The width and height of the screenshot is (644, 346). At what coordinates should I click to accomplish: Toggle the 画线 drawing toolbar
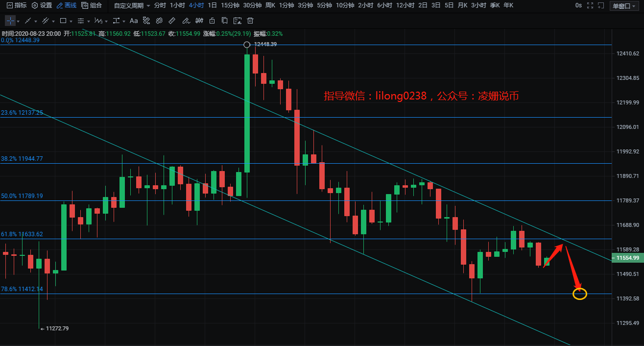pyautogui.click(x=67, y=5)
